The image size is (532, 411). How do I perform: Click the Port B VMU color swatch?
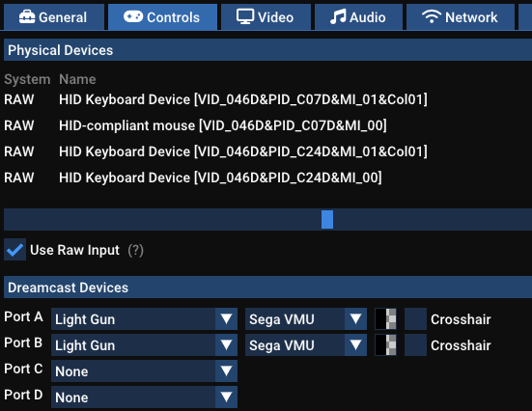point(386,345)
